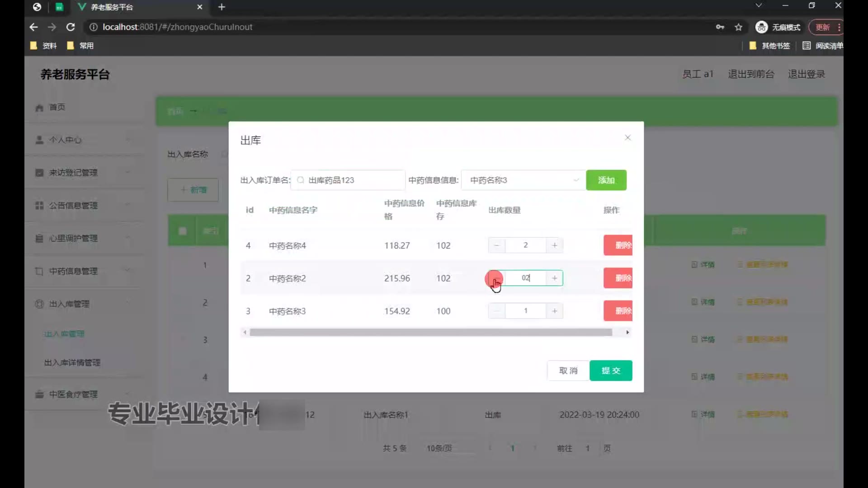868x488 pixels.
Task: Cancel the dialog with 取消
Action: (568, 371)
